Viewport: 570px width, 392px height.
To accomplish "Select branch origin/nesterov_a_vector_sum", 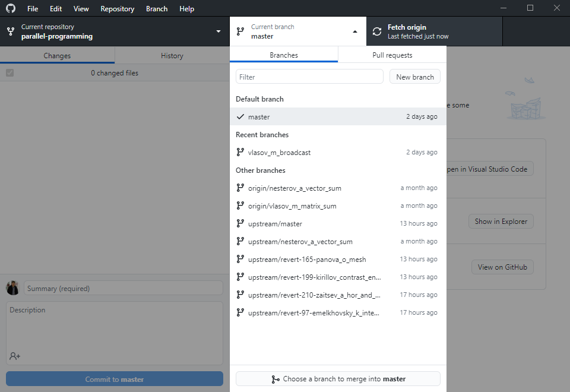I will pos(338,188).
